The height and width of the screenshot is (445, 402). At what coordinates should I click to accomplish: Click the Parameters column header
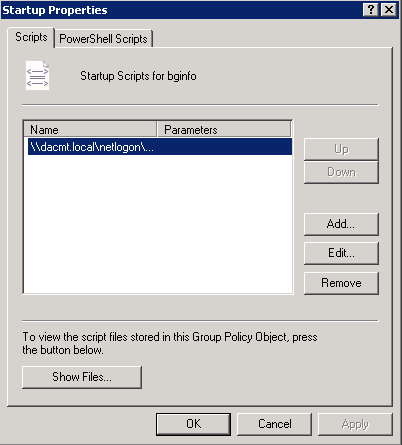224,129
